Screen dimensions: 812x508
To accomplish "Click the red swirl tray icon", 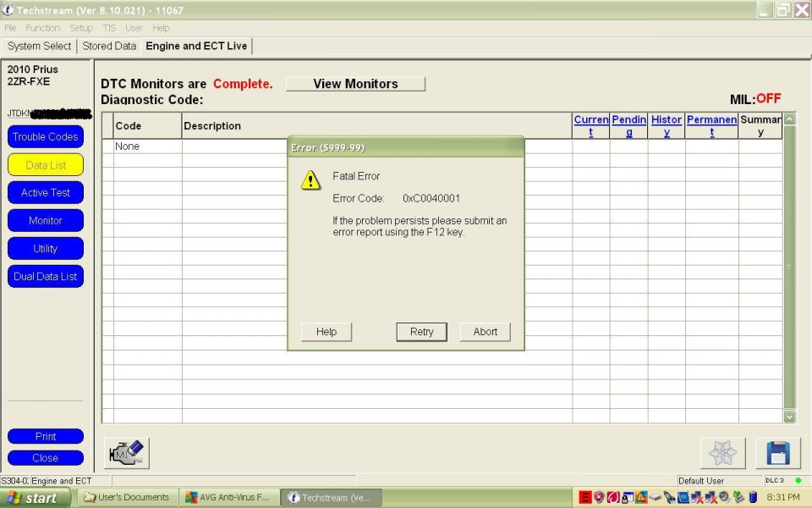I will coord(613,498).
